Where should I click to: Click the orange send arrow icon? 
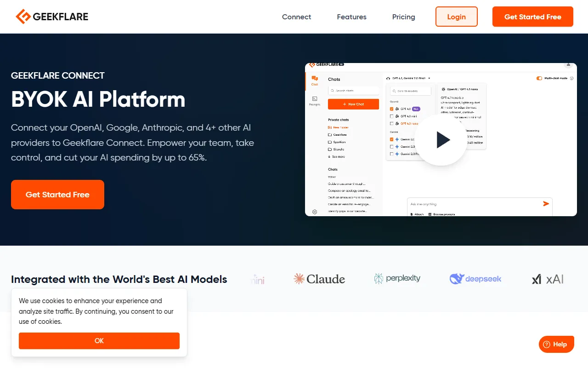tap(546, 204)
